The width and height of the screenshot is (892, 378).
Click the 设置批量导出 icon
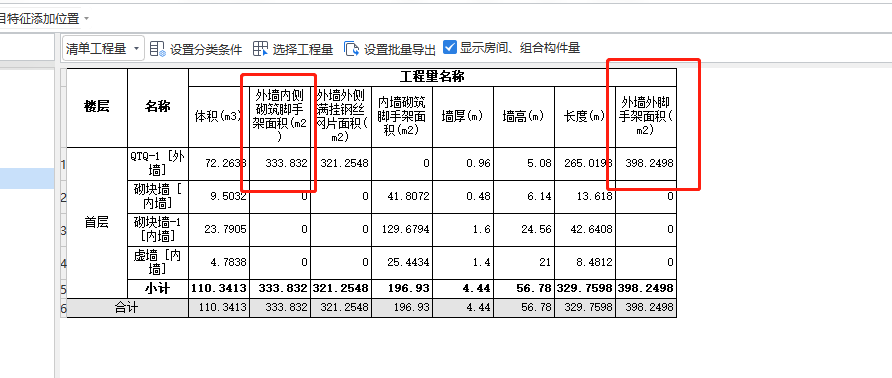click(352, 49)
